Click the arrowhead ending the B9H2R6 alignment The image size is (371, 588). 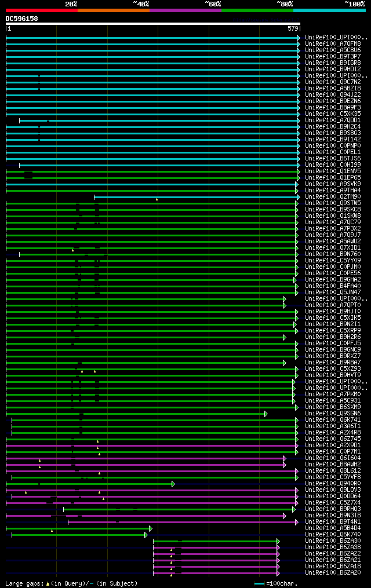coord(285,337)
